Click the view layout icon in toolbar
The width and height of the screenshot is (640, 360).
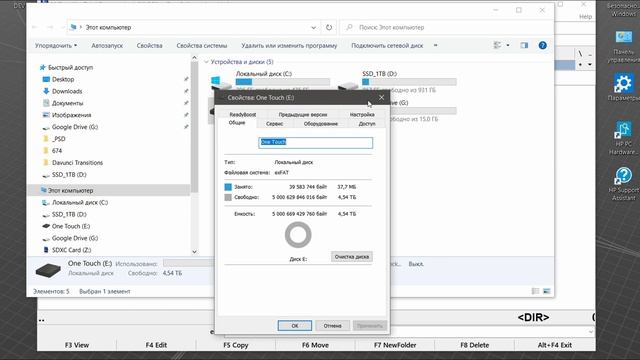pyautogui.click(x=497, y=45)
